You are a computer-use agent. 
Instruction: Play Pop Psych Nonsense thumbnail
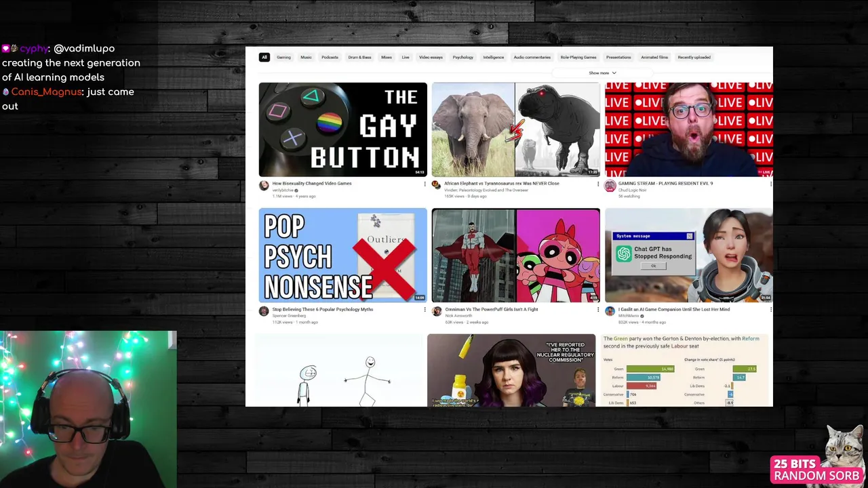tap(343, 256)
